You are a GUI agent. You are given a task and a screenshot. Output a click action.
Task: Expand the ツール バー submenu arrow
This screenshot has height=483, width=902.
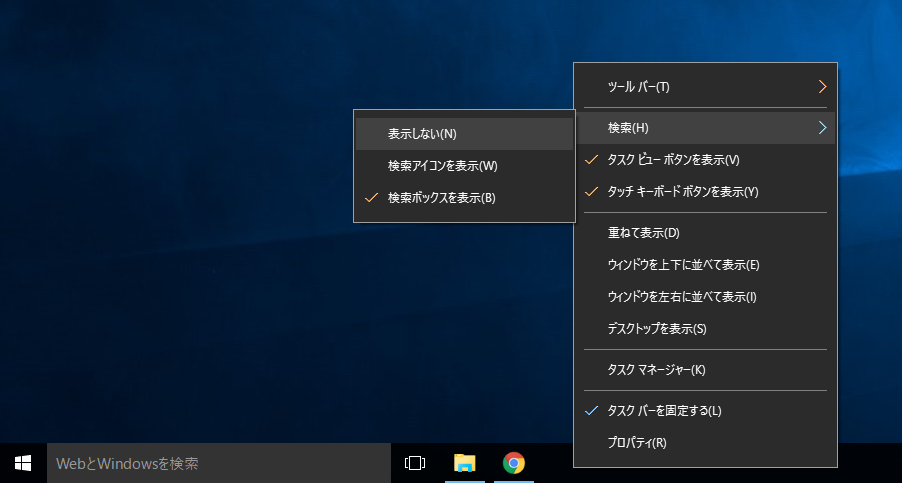(x=822, y=87)
